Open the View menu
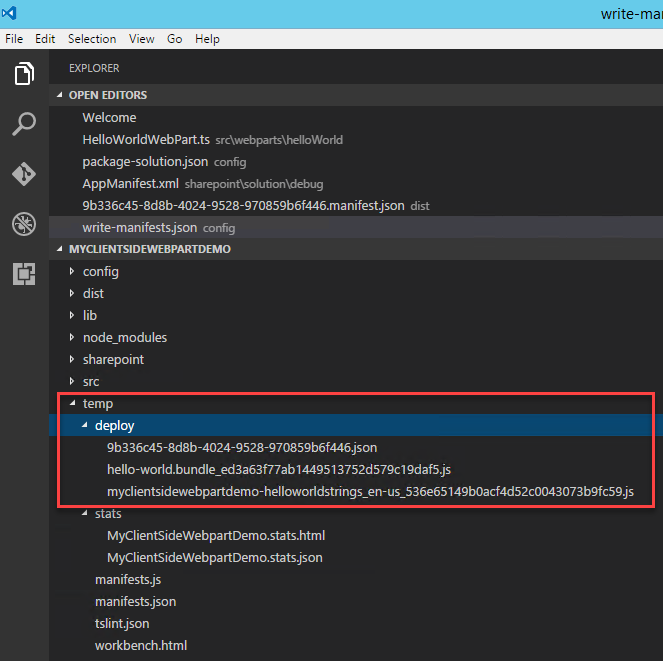This screenshot has width=663, height=661. coord(141,39)
